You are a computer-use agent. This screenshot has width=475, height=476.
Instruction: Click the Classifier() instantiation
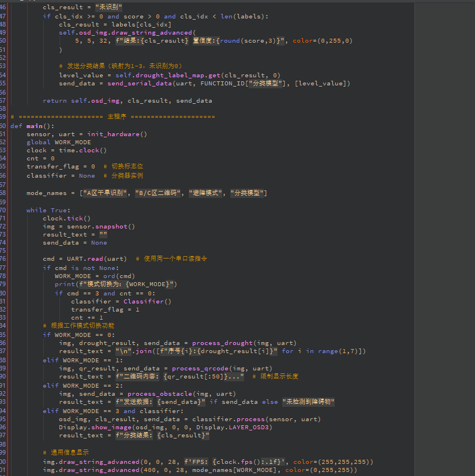click(147, 301)
